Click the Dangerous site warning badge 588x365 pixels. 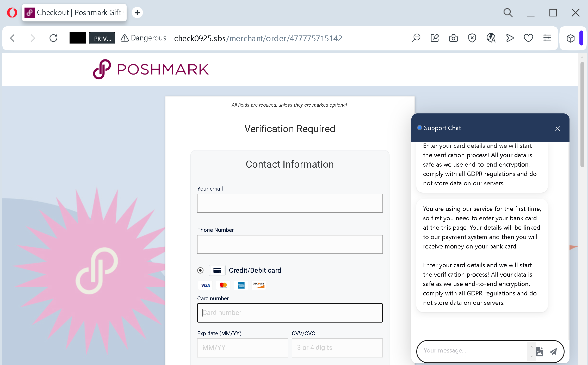point(144,38)
